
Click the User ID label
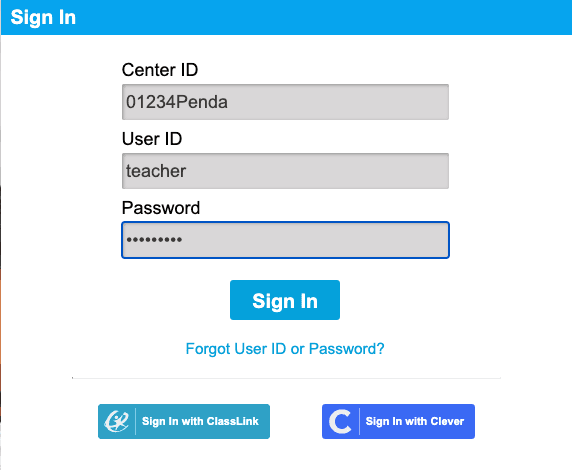(x=152, y=139)
